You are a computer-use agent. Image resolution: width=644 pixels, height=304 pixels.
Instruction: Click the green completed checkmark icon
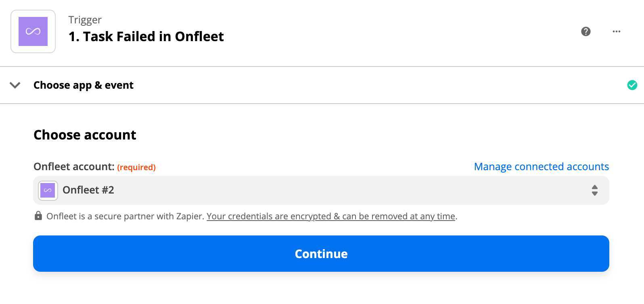tap(632, 85)
